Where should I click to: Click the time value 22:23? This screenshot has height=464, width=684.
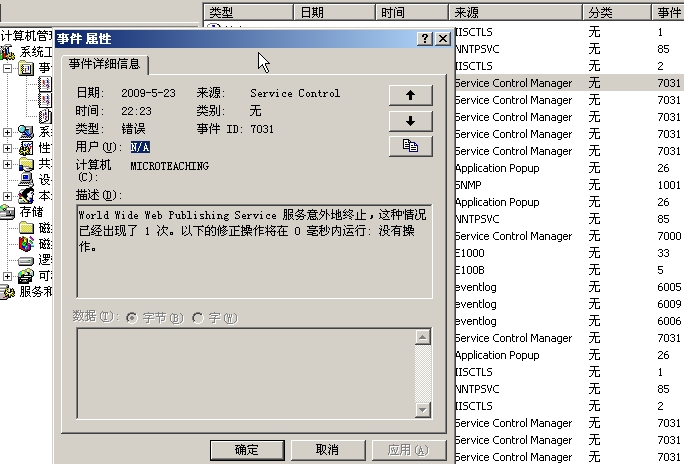coord(136,111)
